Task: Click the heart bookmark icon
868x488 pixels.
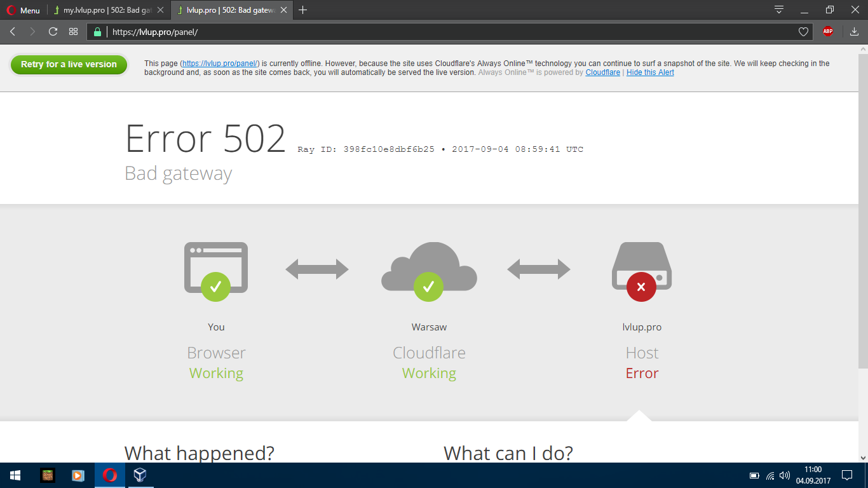Action: coord(803,32)
